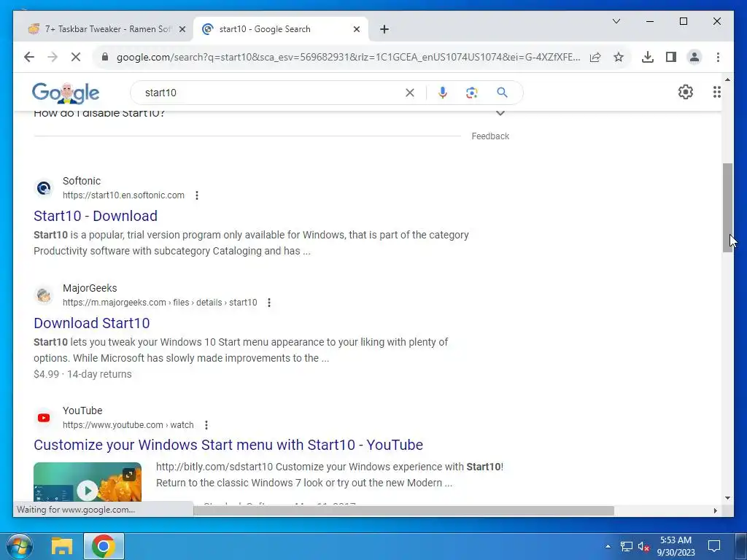The height and width of the screenshot is (560, 747).
Task: Bookmark this page with the star
Action: pyautogui.click(x=619, y=57)
